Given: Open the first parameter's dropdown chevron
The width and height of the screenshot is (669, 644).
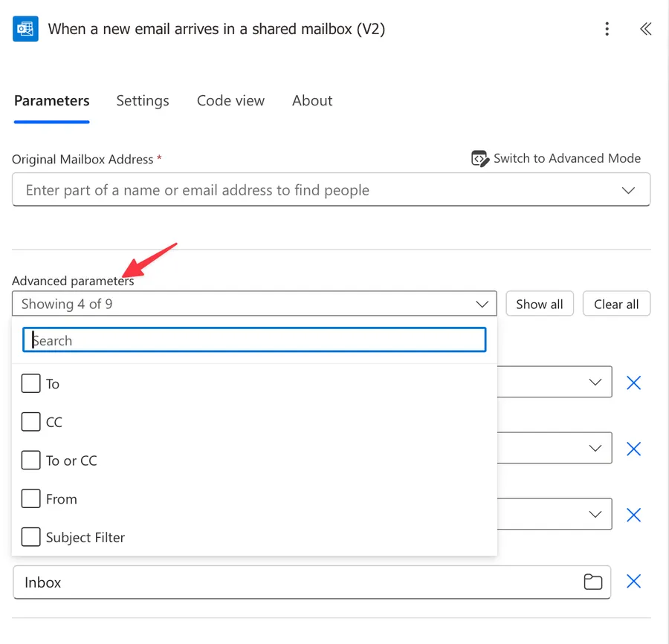Looking at the screenshot, I should tap(595, 383).
